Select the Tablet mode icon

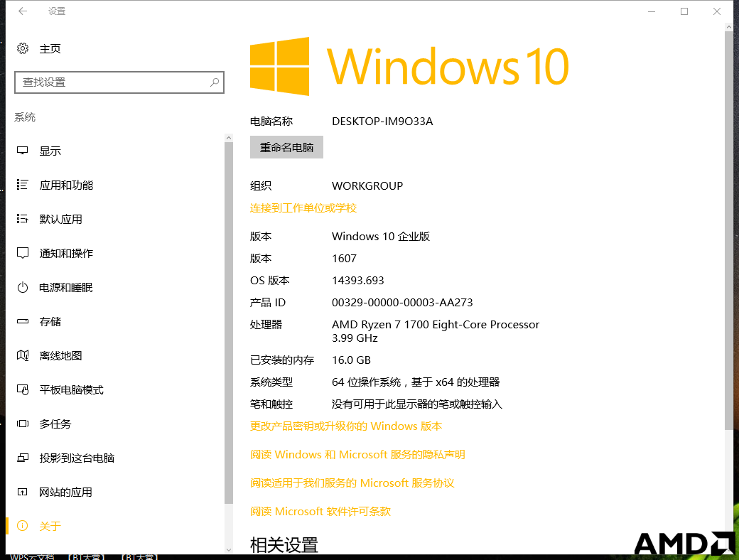(x=23, y=390)
